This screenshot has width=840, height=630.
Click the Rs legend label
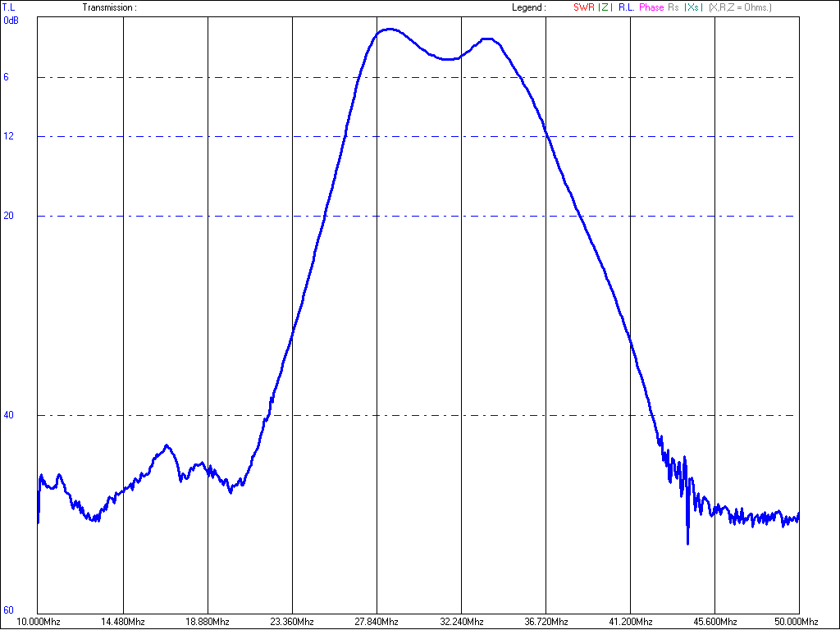coord(673,7)
